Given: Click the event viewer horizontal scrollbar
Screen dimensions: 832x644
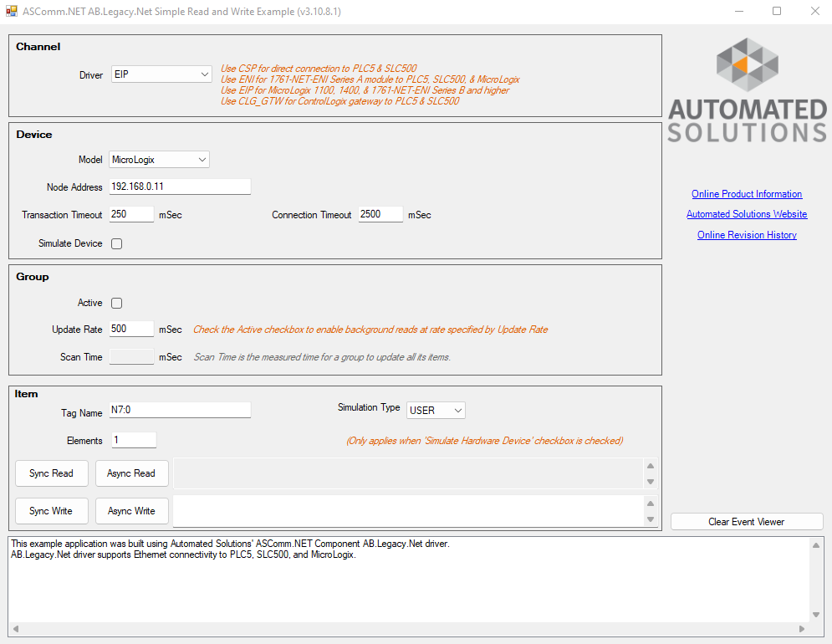Looking at the screenshot, I should pyautogui.click(x=409, y=629).
